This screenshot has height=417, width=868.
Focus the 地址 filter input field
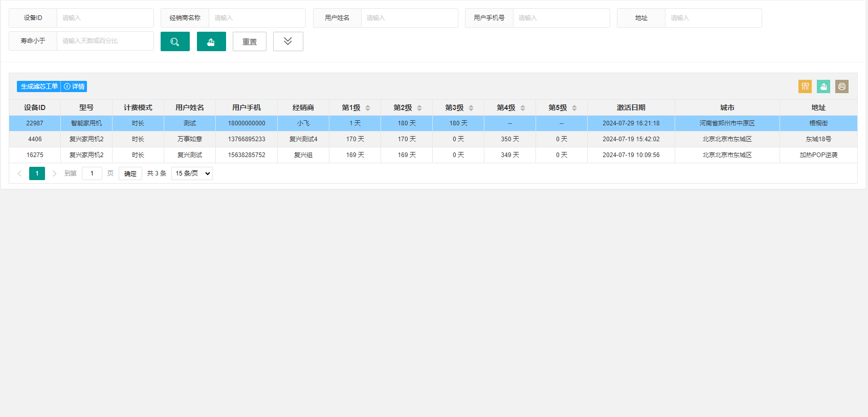tap(713, 18)
